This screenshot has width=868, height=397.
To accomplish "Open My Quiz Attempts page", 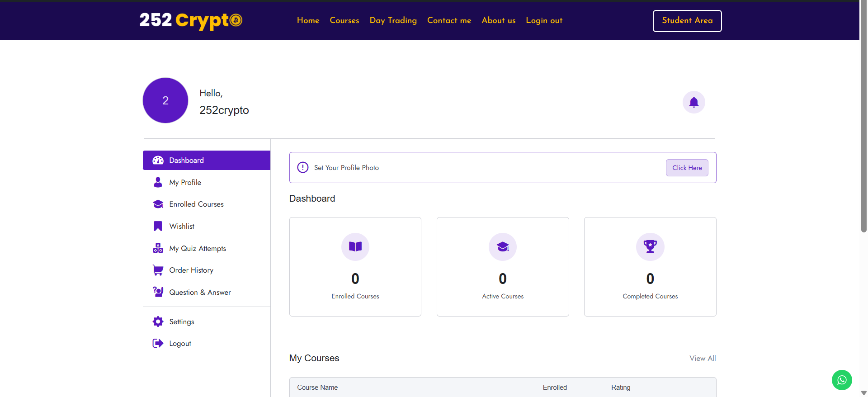I will coord(198,248).
